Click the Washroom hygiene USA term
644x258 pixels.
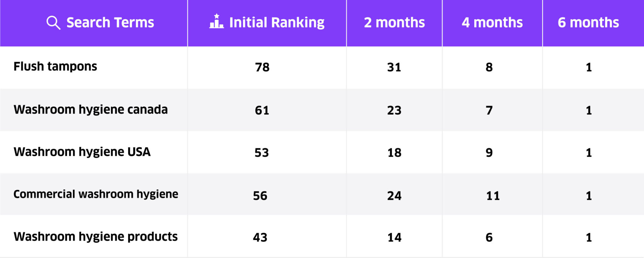point(82,152)
